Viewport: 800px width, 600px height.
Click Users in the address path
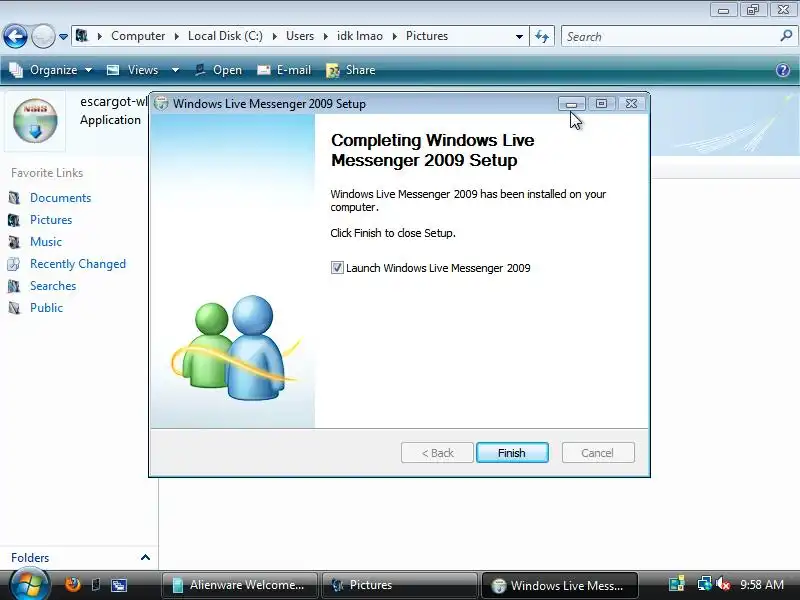click(x=299, y=36)
